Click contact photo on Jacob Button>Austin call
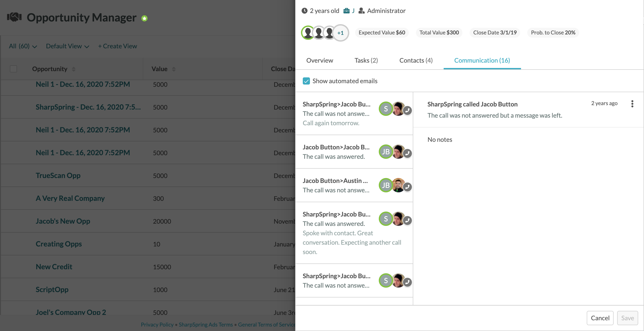The height and width of the screenshot is (331, 644). pyautogui.click(x=398, y=185)
